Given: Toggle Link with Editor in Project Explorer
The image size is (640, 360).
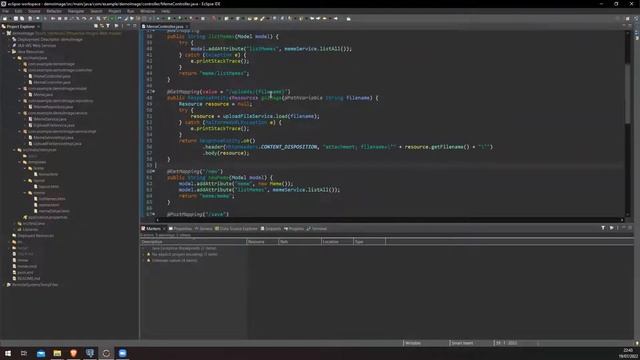Looking at the screenshot, I should (x=102, y=26).
